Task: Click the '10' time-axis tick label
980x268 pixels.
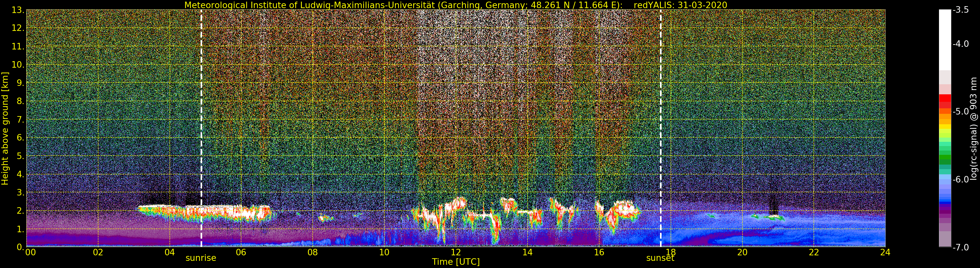Action: pyautogui.click(x=384, y=252)
